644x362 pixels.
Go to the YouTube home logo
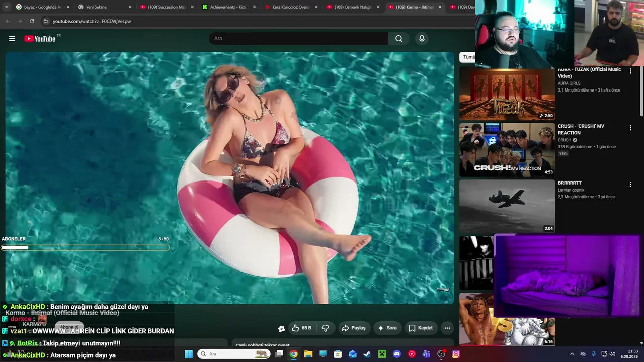[40, 39]
